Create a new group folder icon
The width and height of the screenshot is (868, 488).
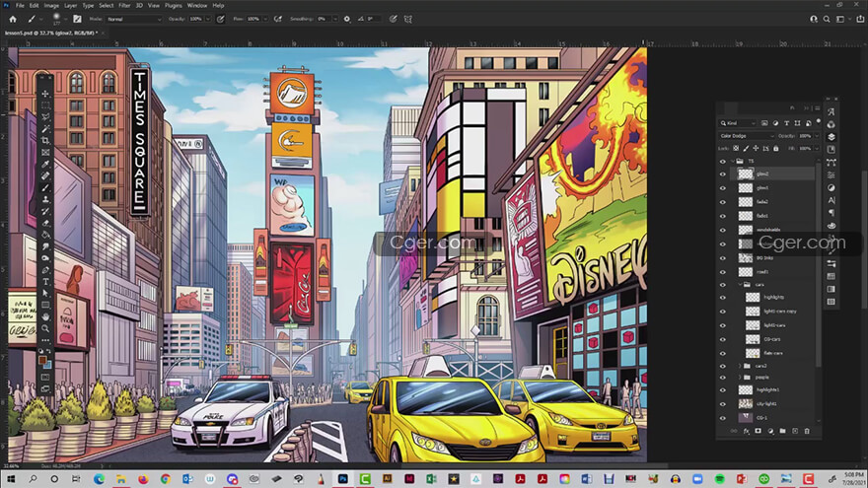(782, 431)
